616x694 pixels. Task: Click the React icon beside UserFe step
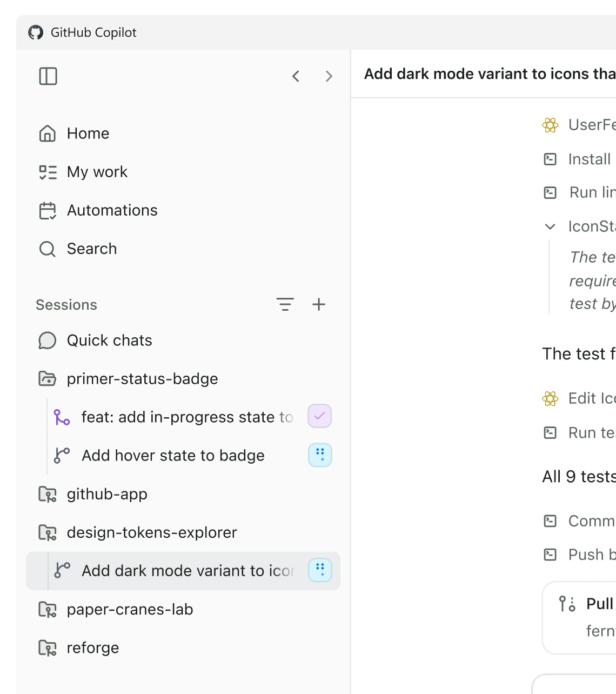[x=550, y=125]
